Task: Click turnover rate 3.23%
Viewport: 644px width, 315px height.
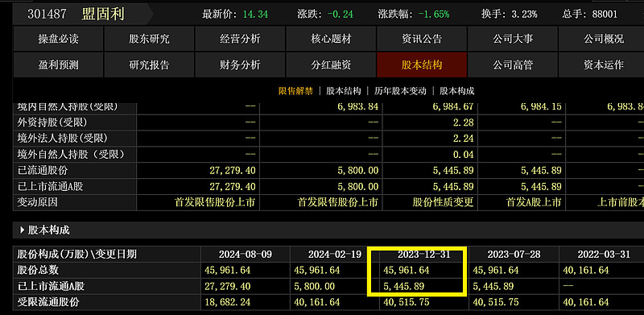Action: [524, 15]
